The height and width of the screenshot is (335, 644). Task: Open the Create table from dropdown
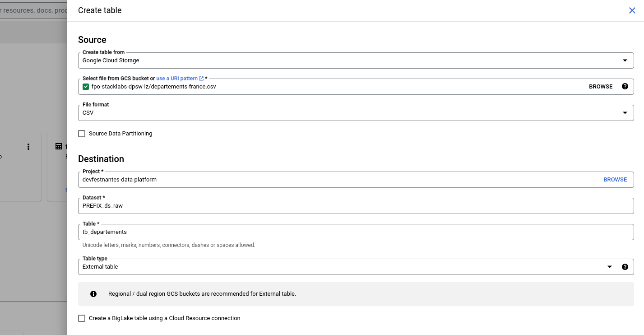click(x=356, y=60)
